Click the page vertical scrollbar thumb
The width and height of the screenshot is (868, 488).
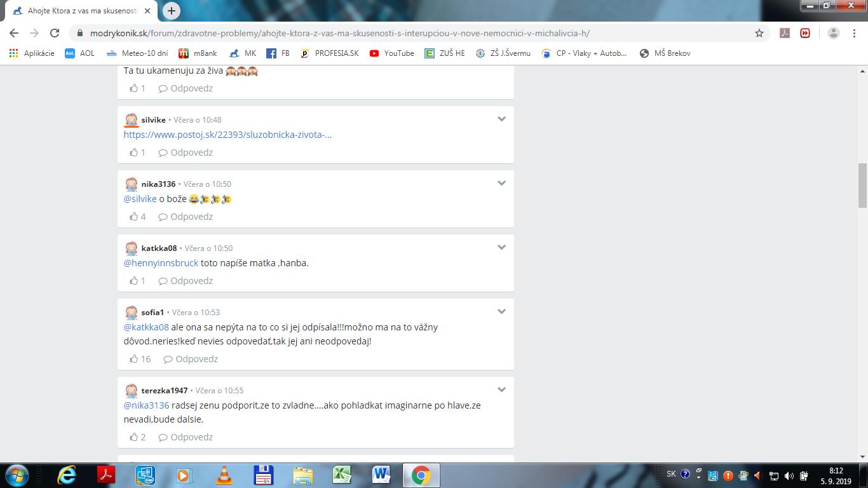(862, 185)
